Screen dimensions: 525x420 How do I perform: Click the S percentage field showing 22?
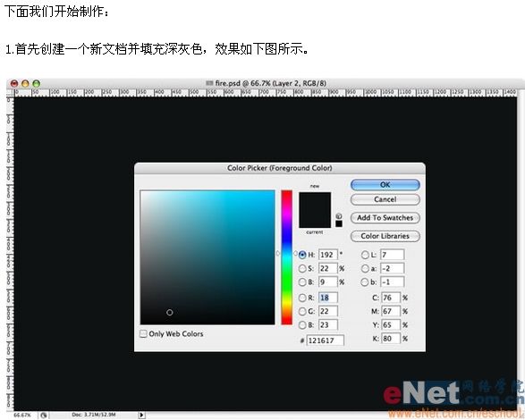point(328,268)
